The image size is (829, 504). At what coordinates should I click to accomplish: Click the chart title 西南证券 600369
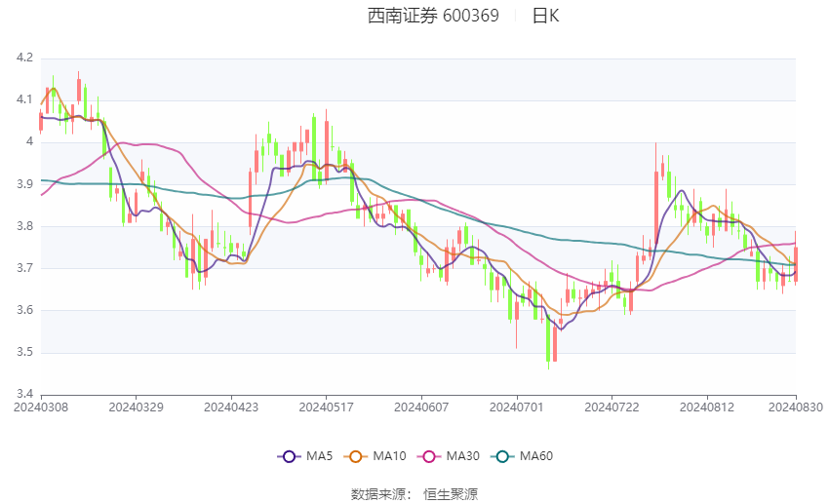pyautogui.click(x=433, y=16)
